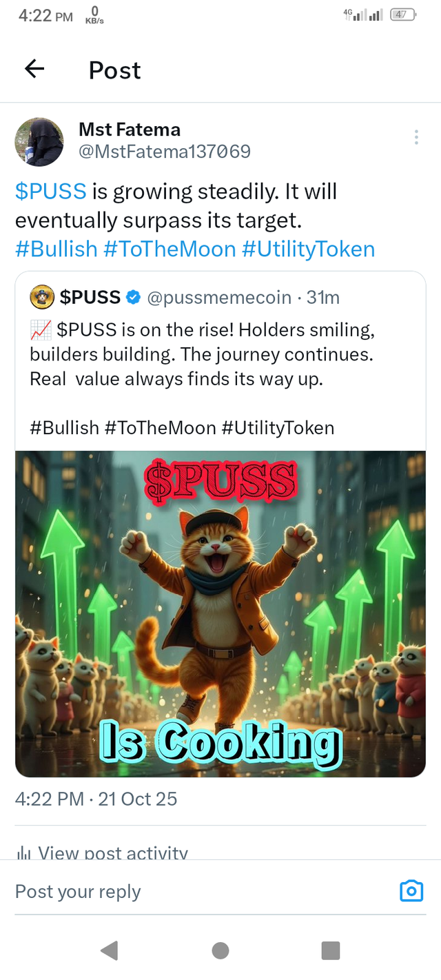Tap the Mst Fatema display name

(130, 130)
